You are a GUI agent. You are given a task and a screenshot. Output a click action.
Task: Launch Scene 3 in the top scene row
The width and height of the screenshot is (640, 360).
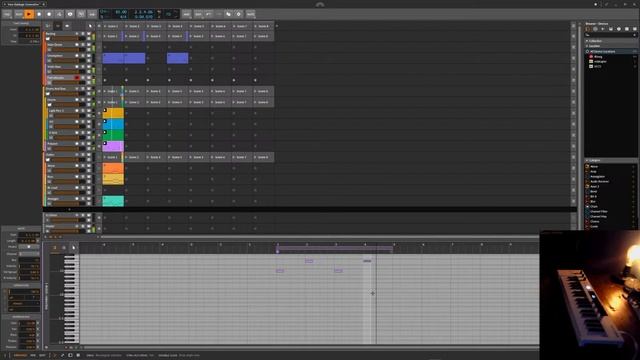point(155,26)
